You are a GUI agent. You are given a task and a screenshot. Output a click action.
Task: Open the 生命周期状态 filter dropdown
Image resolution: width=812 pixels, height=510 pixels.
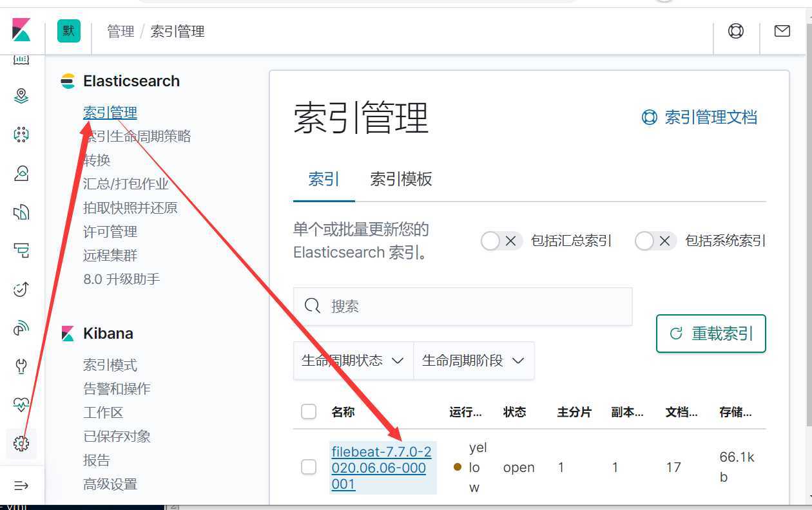(353, 361)
